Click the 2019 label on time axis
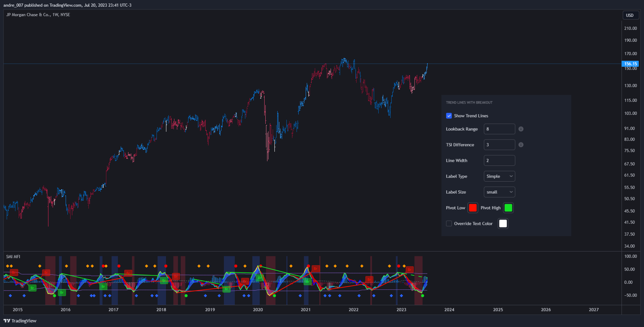 pos(210,310)
